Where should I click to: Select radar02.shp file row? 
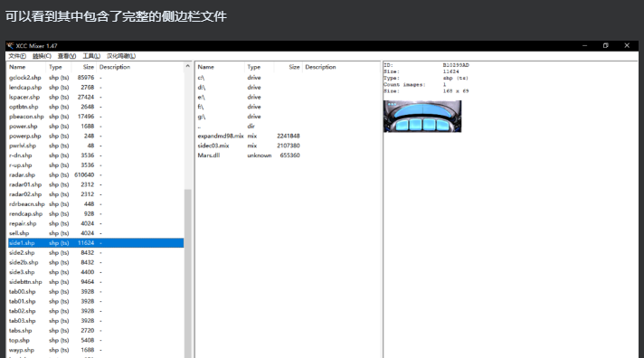[x=96, y=194]
